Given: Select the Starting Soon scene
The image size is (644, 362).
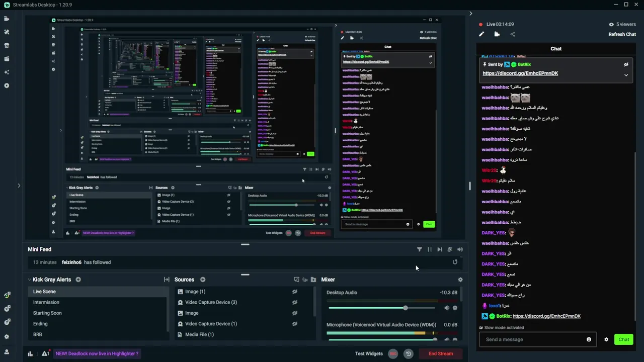Looking at the screenshot, I should pos(98,313).
